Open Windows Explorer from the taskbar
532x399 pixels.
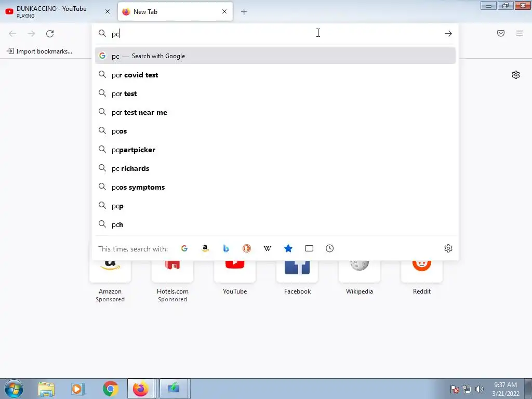46,389
